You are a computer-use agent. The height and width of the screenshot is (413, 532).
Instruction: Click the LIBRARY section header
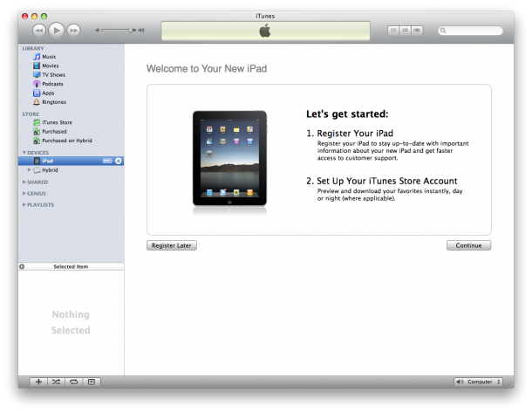click(x=33, y=48)
